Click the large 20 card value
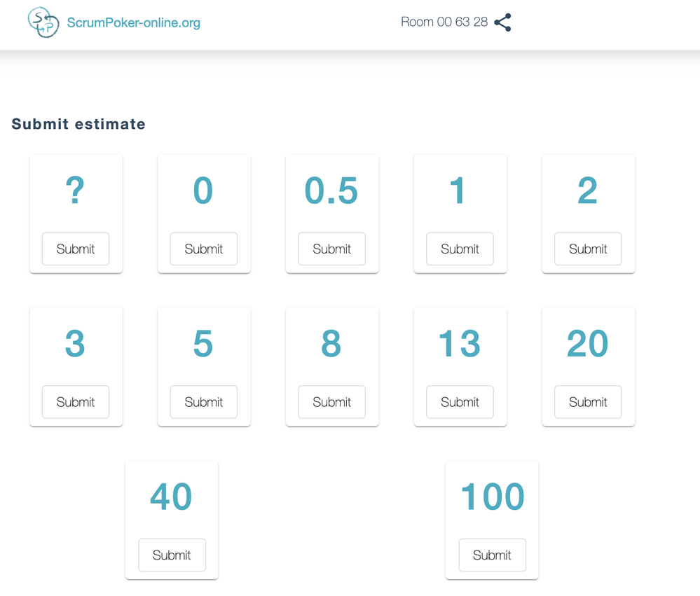Screen dimensions: 700x596 coord(587,343)
